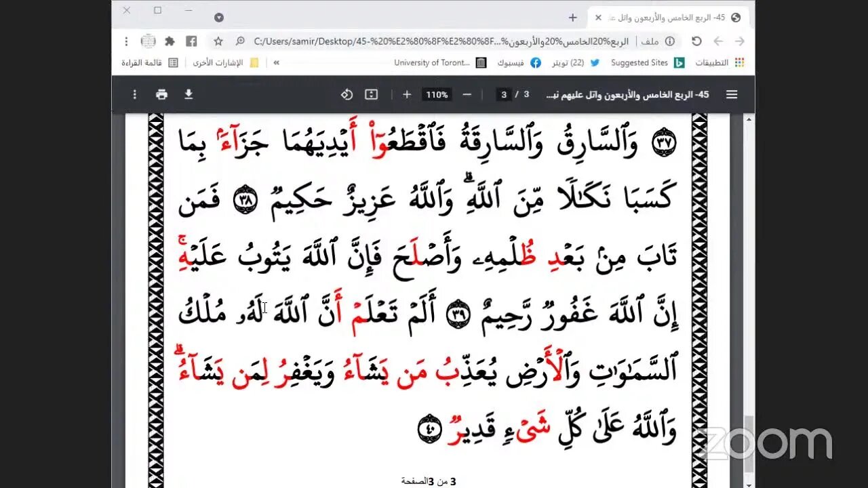
Task: Bookmark this page with star icon
Action: pyautogui.click(x=218, y=41)
